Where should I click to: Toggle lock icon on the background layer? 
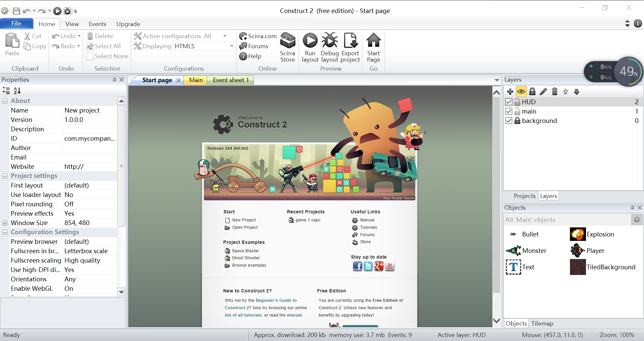pos(517,121)
